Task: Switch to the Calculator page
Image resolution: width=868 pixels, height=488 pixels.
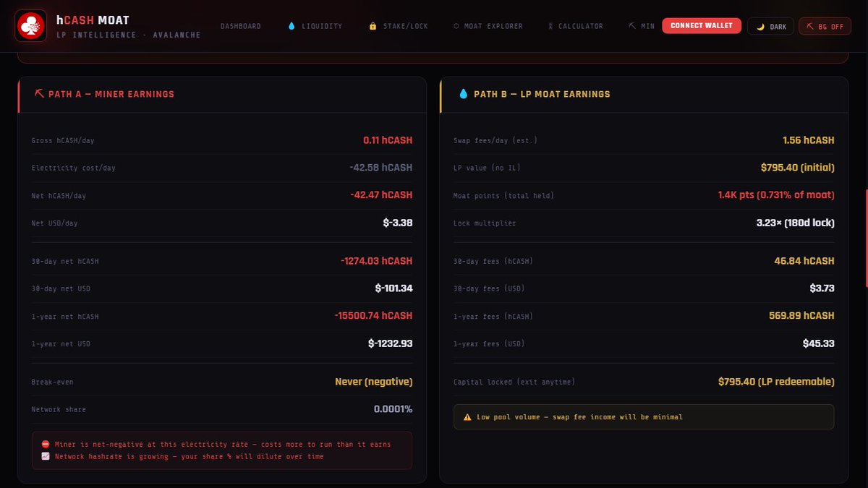Action: click(x=575, y=26)
